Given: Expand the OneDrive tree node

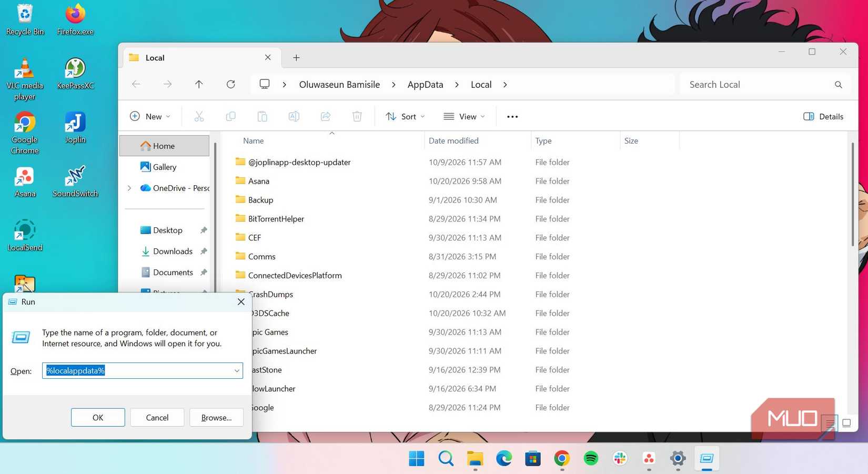Looking at the screenshot, I should tap(129, 188).
